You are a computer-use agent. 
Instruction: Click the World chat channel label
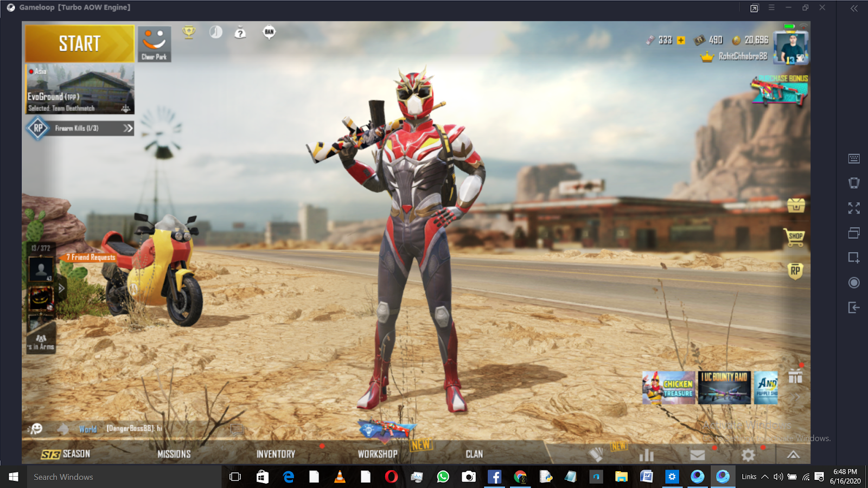[x=88, y=429]
